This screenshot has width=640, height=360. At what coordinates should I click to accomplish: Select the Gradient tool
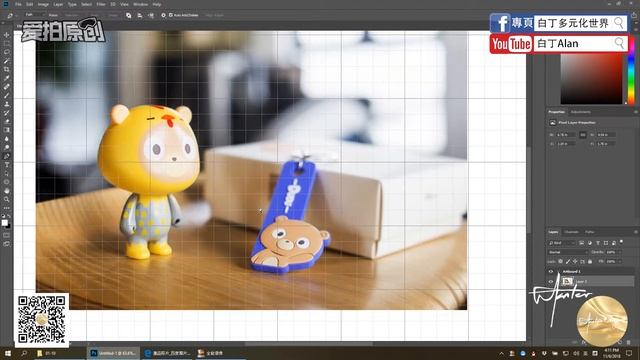[x=7, y=130]
